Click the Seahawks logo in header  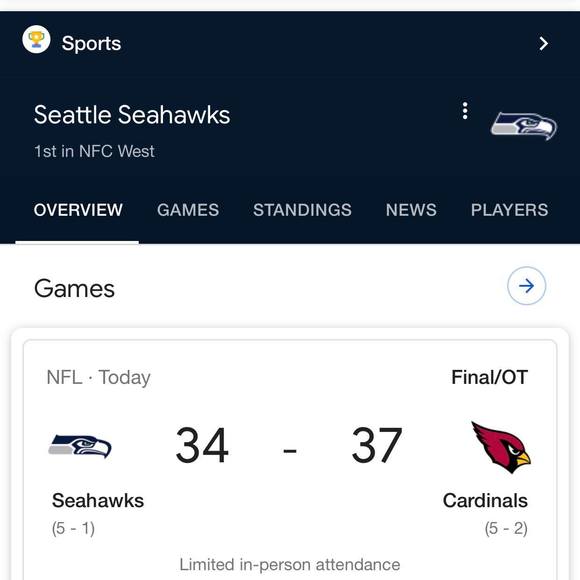tap(523, 127)
